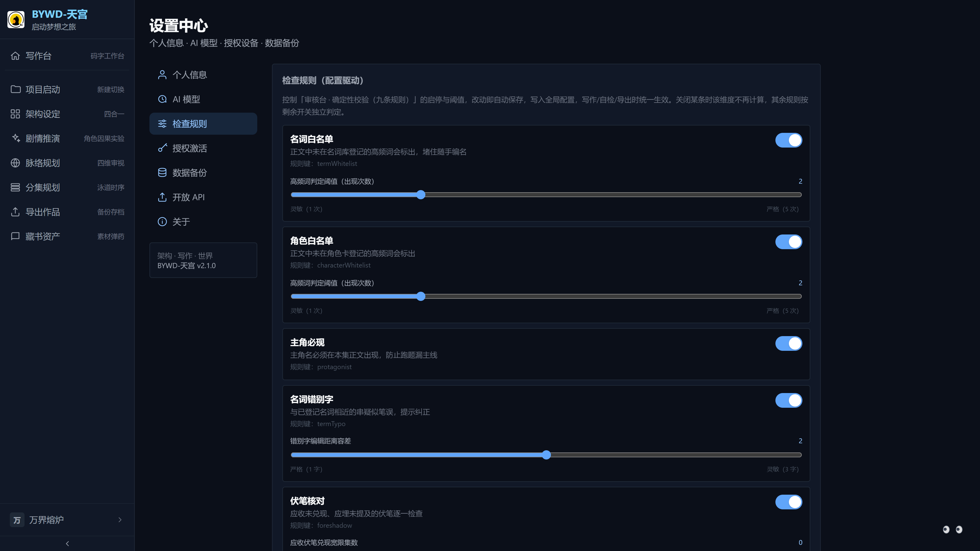
Task: Collapse the left sidebar with the arrow
Action: pyautogui.click(x=67, y=544)
